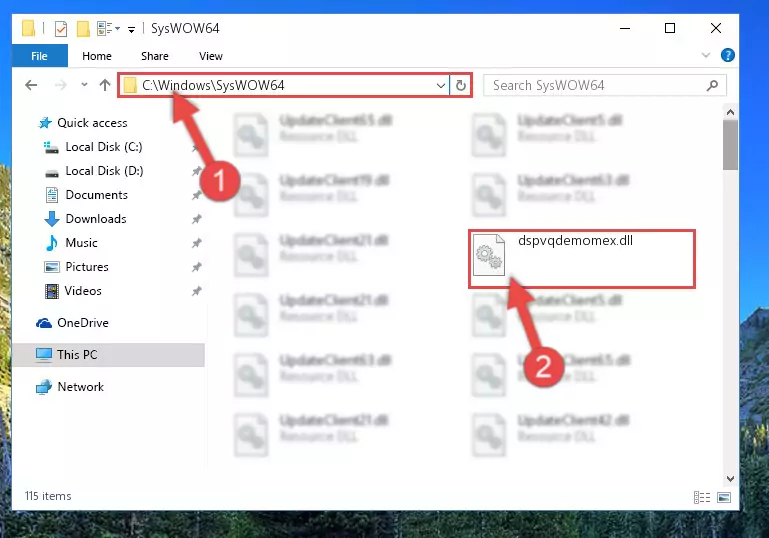Switch to the Share ribbon tab
769x538 pixels.
(x=155, y=56)
